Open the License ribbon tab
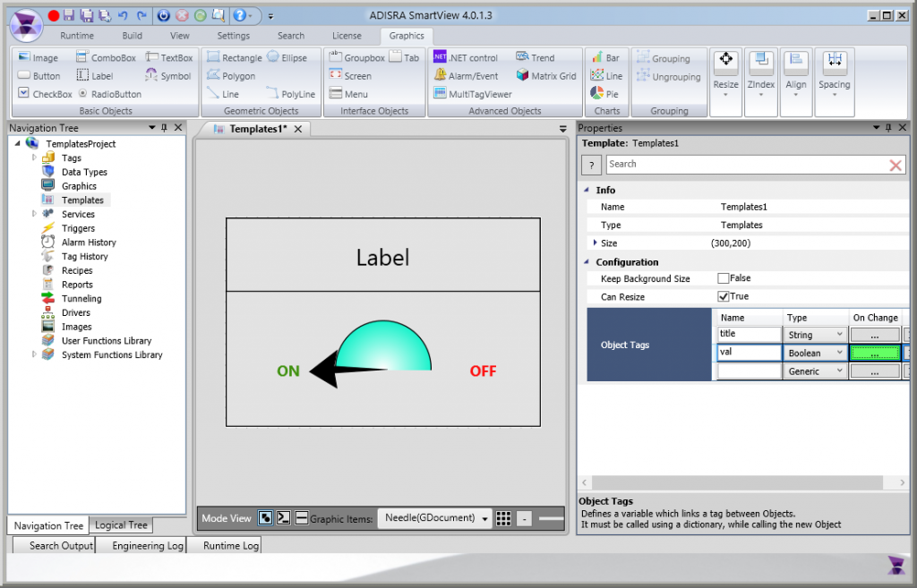The width and height of the screenshot is (917, 588). (x=347, y=36)
